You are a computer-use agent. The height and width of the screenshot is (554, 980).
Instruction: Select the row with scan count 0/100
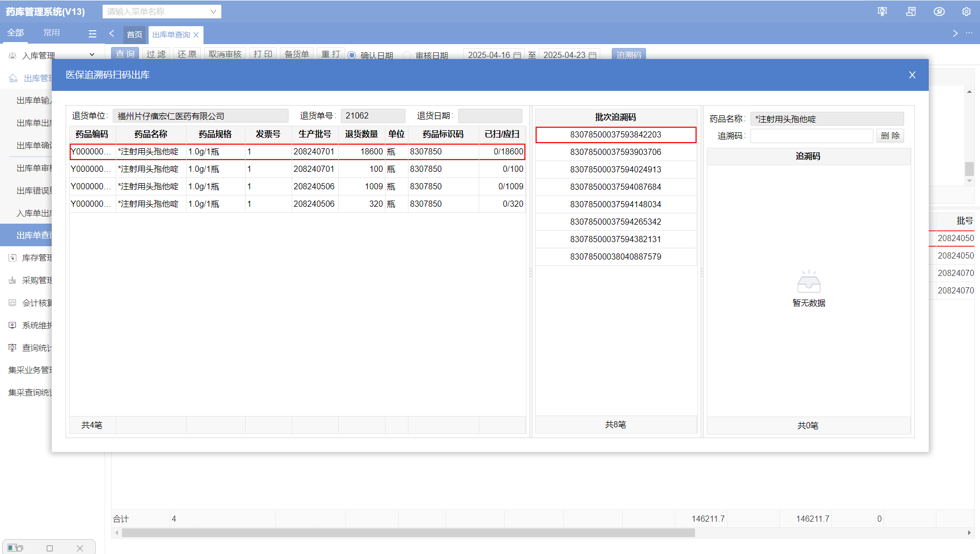point(297,169)
